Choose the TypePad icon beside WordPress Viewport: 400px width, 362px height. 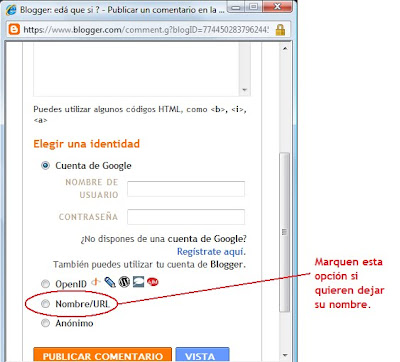(138, 282)
